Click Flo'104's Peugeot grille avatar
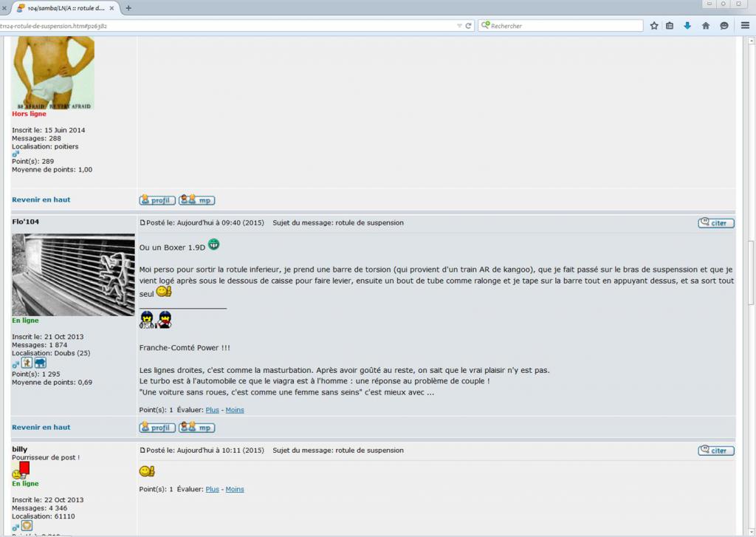The width and height of the screenshot is (756, 537). (x=73, y=275)
